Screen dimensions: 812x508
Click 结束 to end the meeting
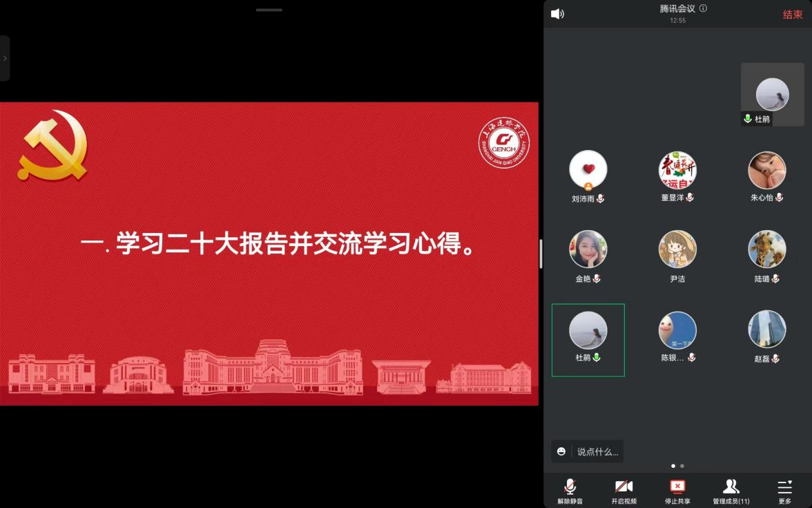tap(792, 15)
